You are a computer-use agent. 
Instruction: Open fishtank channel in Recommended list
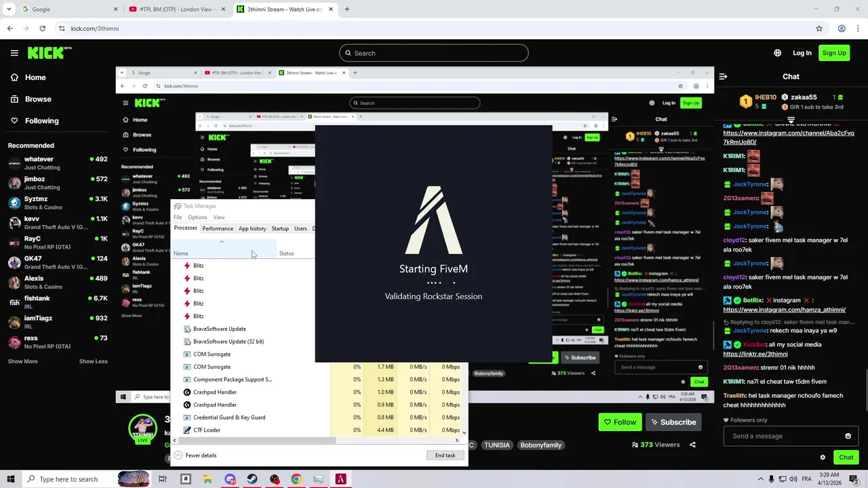(57, 302)
